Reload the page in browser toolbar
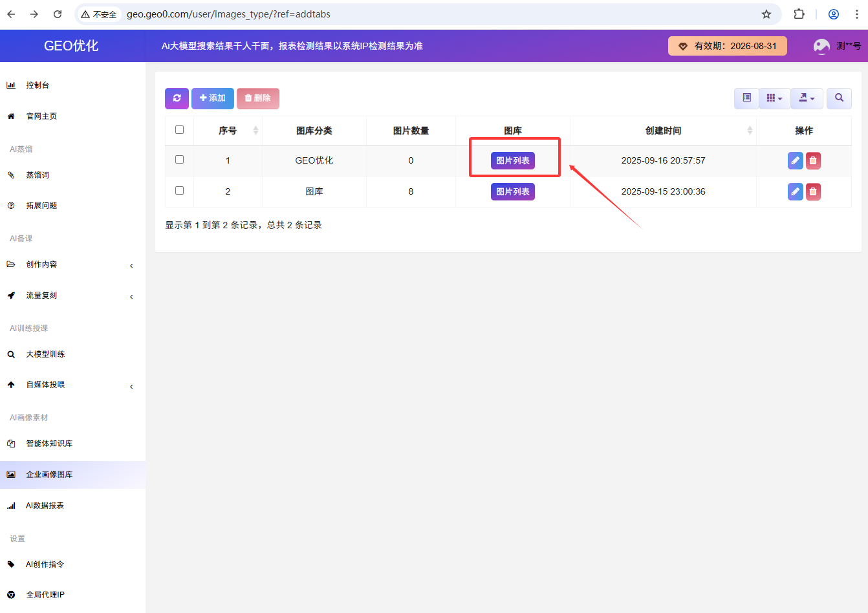Image resolution: width=868 pixels, height=613 pixels. [x=58, y=14]
